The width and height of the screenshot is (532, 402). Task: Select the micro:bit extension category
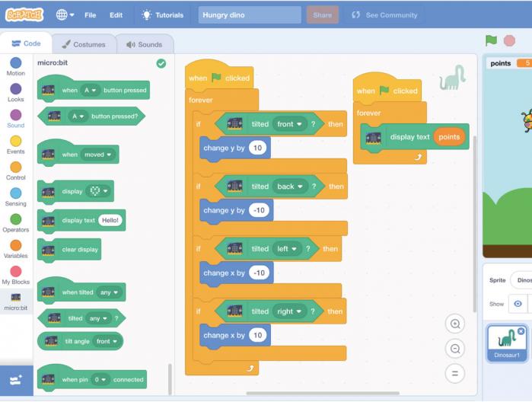(x=16, y=301)
